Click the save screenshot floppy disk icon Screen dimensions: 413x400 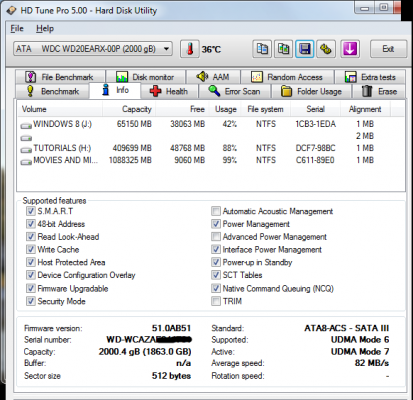point(305,49)
